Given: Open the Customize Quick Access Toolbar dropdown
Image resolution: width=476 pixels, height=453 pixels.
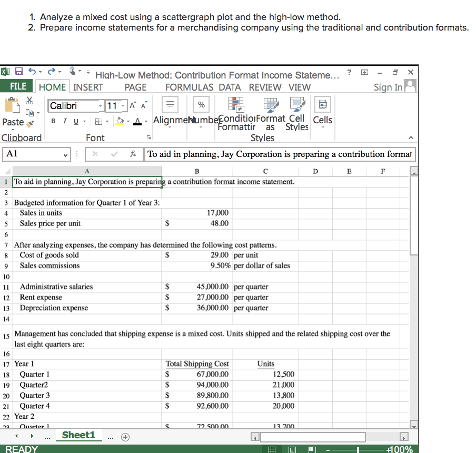Looking at the screenshot, I should coord(88,72).
